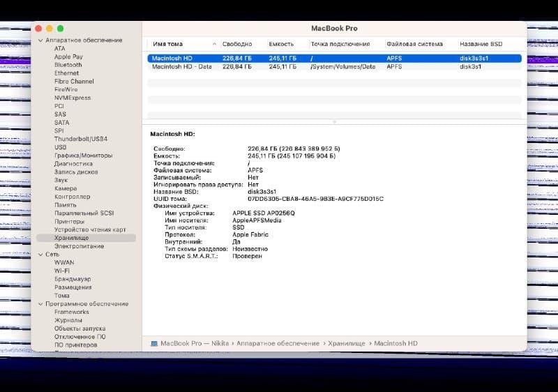The width and height of the screenshot is (558, 392).
Task: Sort by Файловая система column
Action: 414,44
